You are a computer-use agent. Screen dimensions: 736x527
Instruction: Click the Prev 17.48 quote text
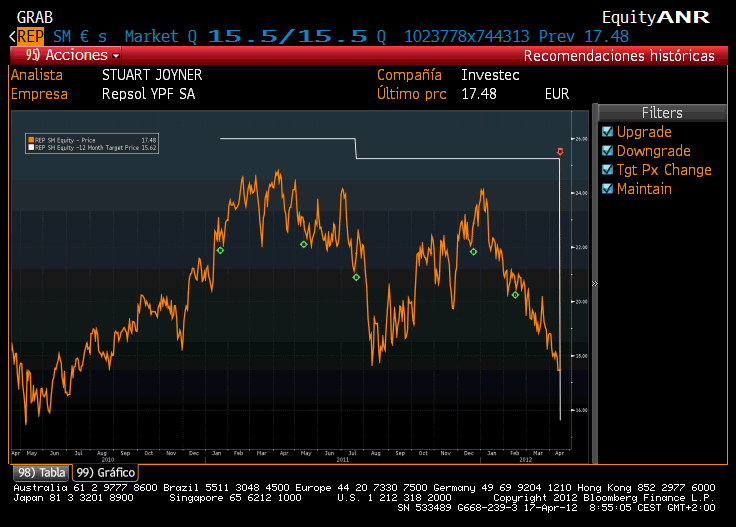pos(583,37)
